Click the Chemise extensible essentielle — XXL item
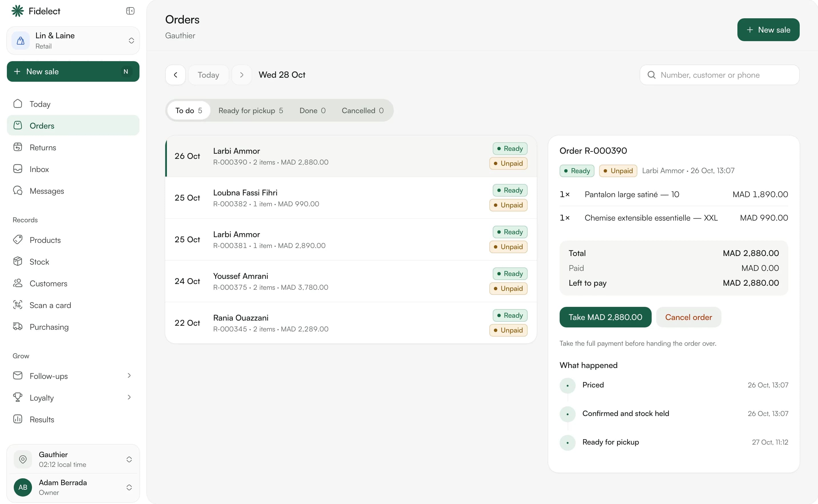818x504 pixels. pos(674,218)
